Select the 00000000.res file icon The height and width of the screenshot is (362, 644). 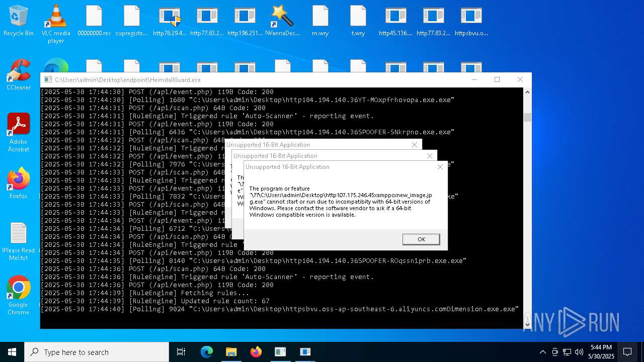(94, 21)
